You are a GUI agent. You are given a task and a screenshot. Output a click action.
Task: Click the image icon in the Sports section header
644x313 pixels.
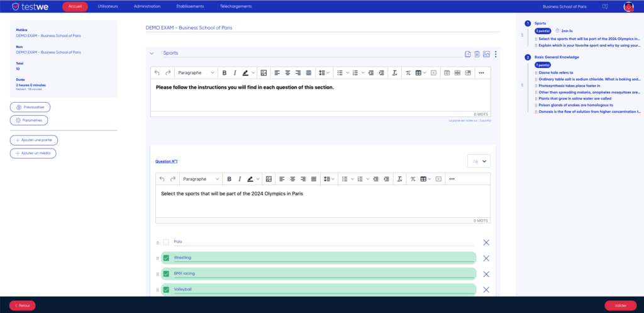pos(486,54)
